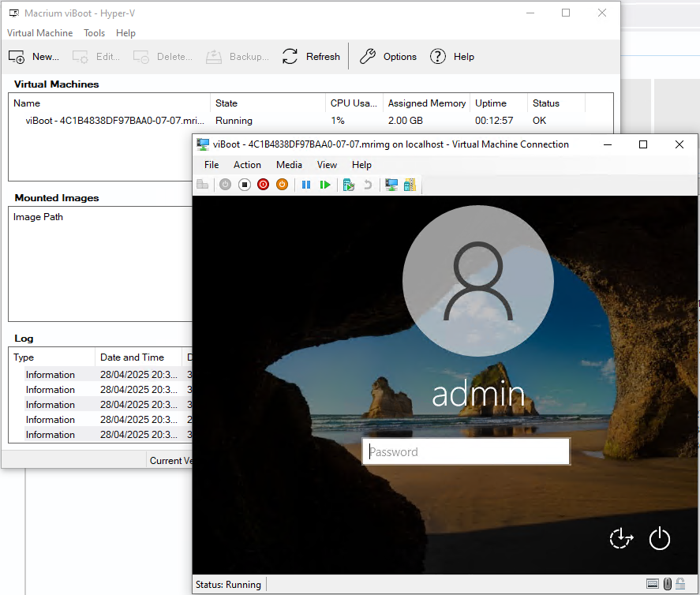Open the Action menu
The image size is (700, 595).
[x=247, y=165]
